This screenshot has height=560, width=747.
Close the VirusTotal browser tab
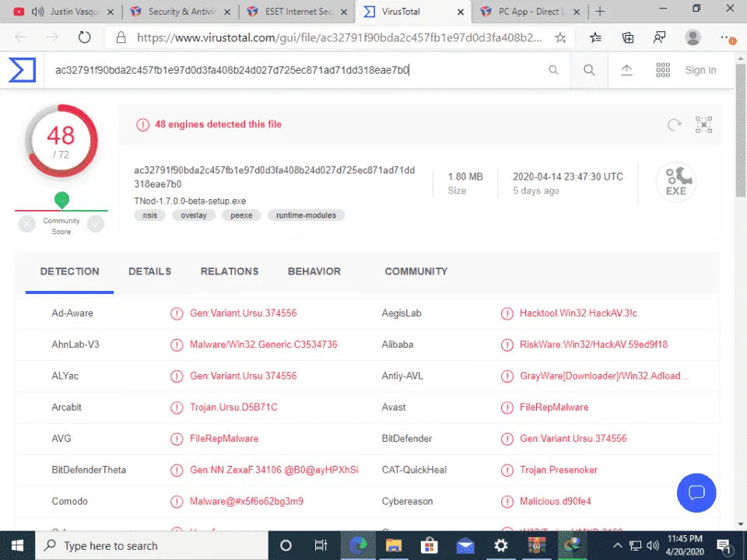460,12
